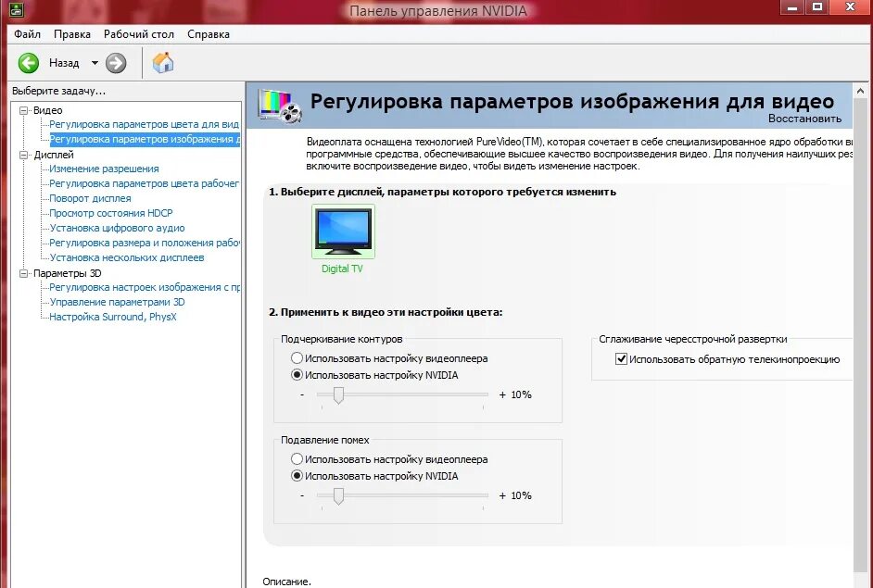Collapse the Параметры 3D tree node
Screen dimensions: 873x588
coord(23,273)
